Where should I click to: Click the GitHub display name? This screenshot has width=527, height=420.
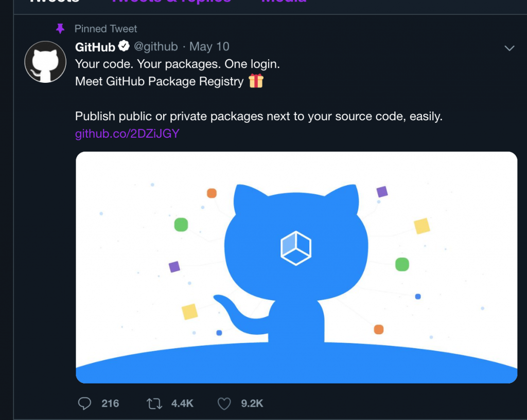coord(96,47)
